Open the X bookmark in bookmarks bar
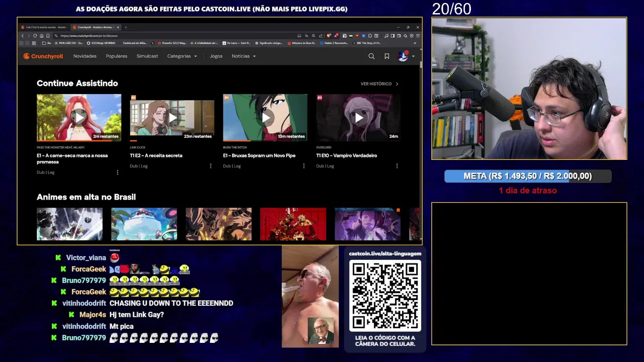 pos(152,43)
